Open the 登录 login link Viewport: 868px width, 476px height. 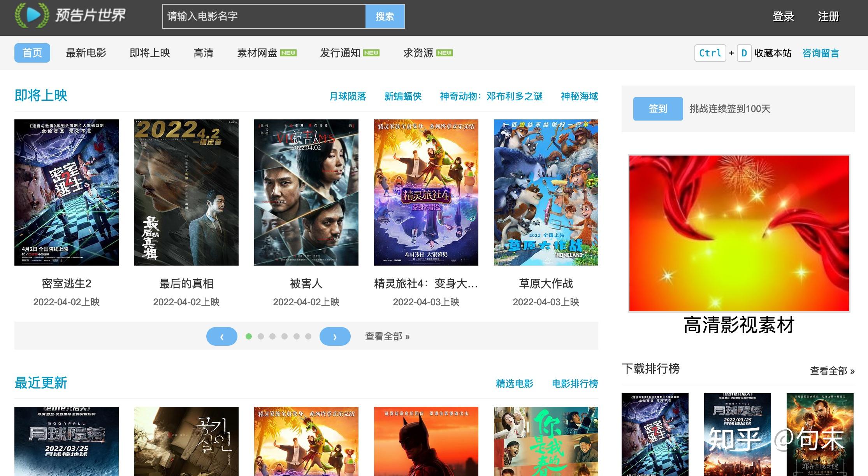783,16
